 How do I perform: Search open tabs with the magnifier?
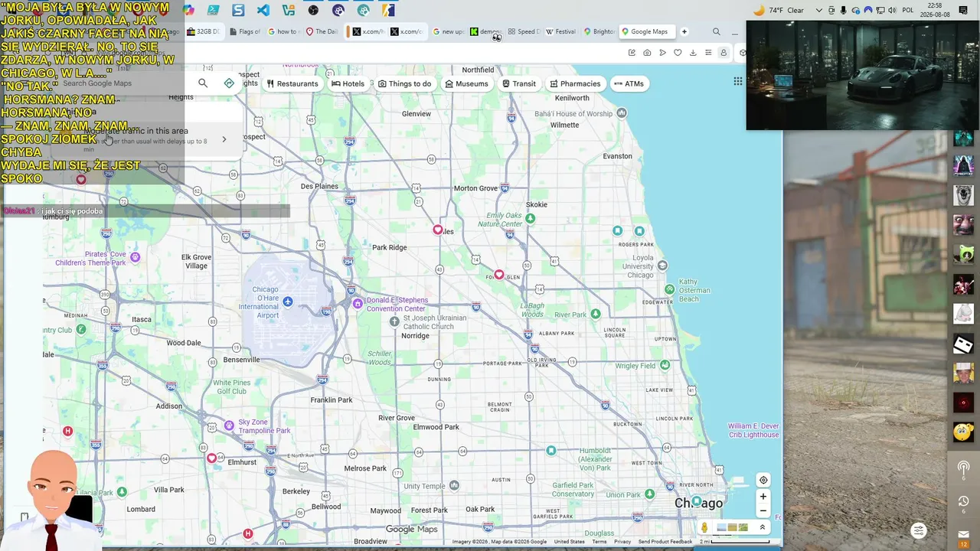click(x=717, y=32)
